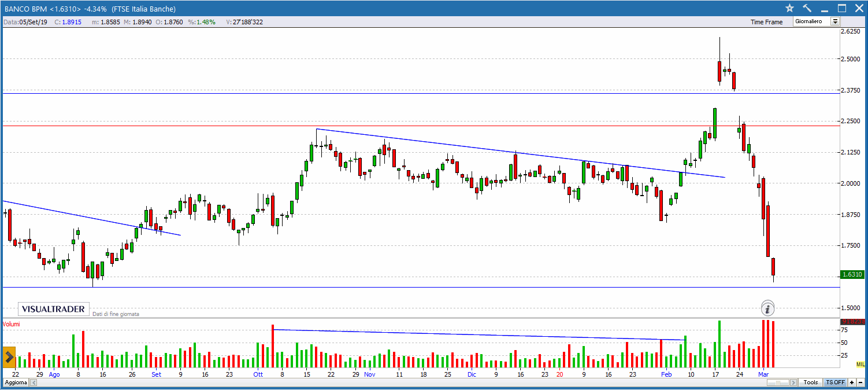868x390 pixels.
Task: Click the Aggiorna button
Action: coord(16,382)
